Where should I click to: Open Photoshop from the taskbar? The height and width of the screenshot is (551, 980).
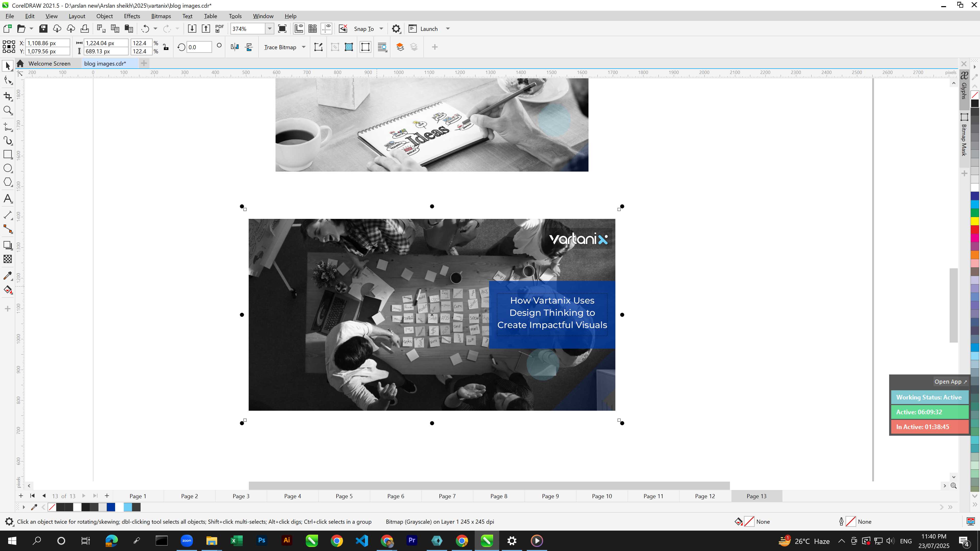coord(261,540)
